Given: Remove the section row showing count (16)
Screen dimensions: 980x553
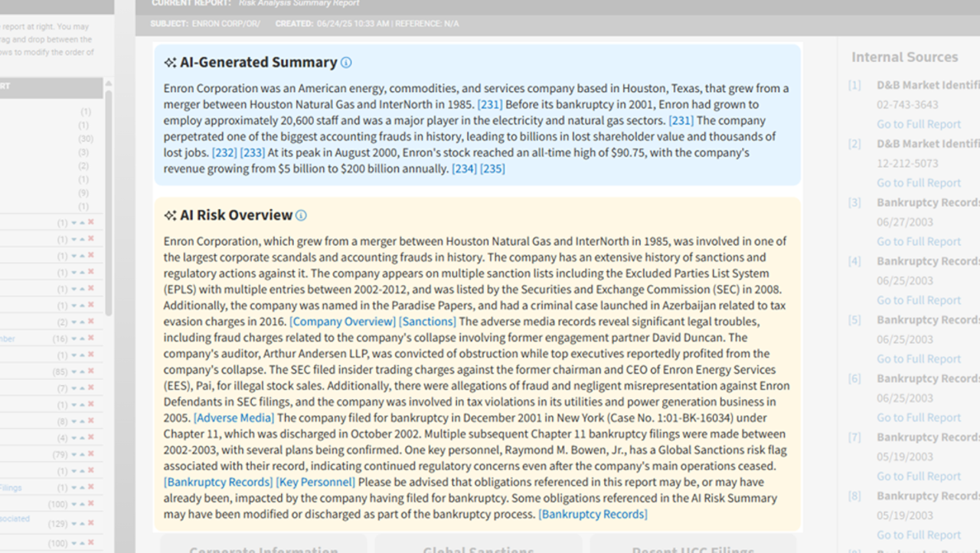Looking at the screenshot, I should (x=91, y=339).
